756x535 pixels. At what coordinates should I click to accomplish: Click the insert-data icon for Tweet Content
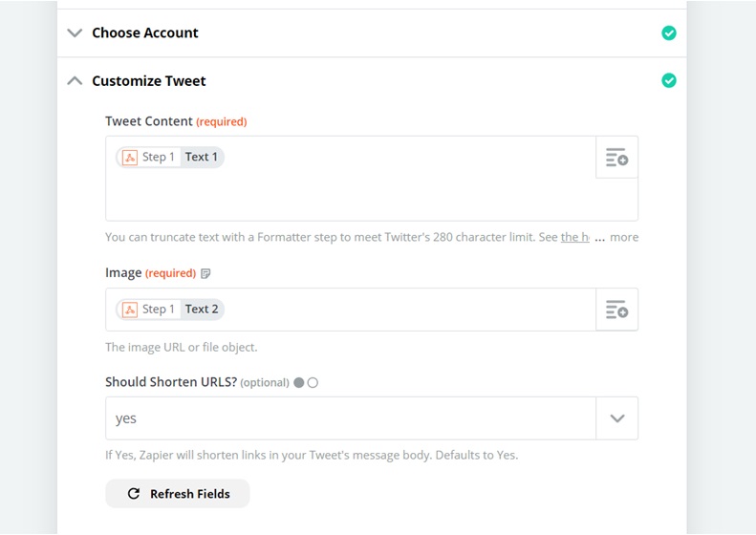tap(616, 158)
